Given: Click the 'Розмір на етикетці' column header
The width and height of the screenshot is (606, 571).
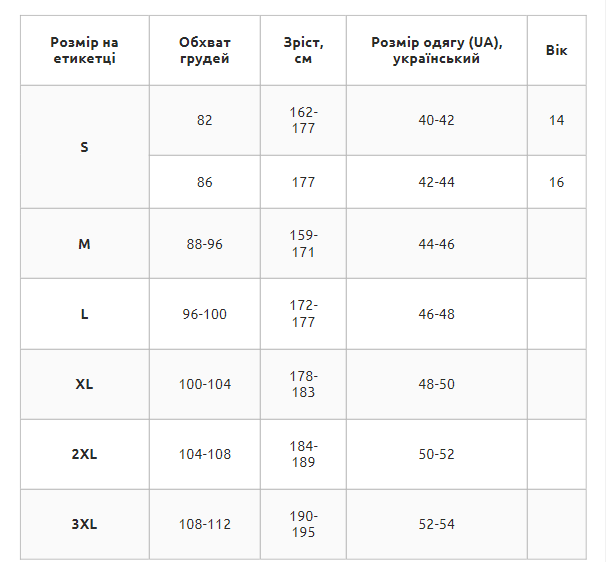Looking at the screenshot, I should 85,50.
